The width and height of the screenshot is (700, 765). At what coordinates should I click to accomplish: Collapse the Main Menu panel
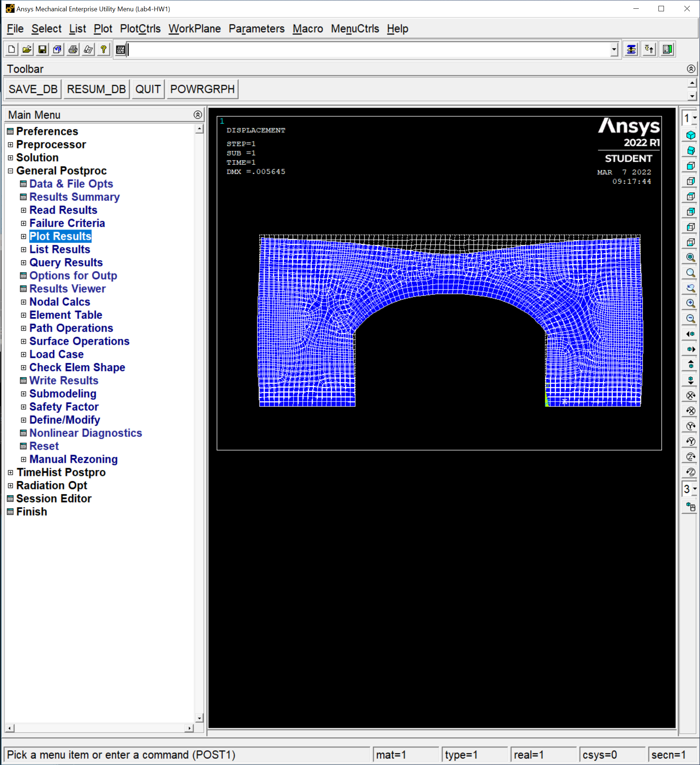[x=198, y=115]
